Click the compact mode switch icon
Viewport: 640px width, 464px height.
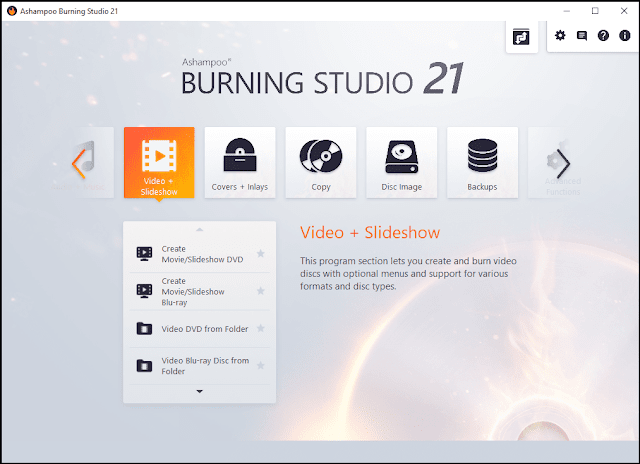tap(521, 37)
